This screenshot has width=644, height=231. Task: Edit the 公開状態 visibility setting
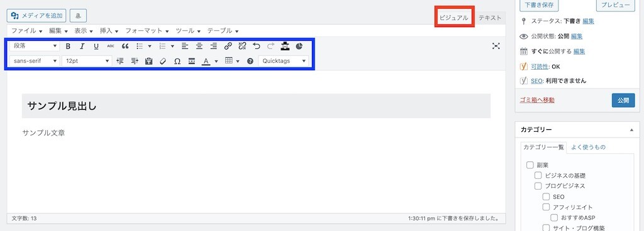tap(577, 36)
